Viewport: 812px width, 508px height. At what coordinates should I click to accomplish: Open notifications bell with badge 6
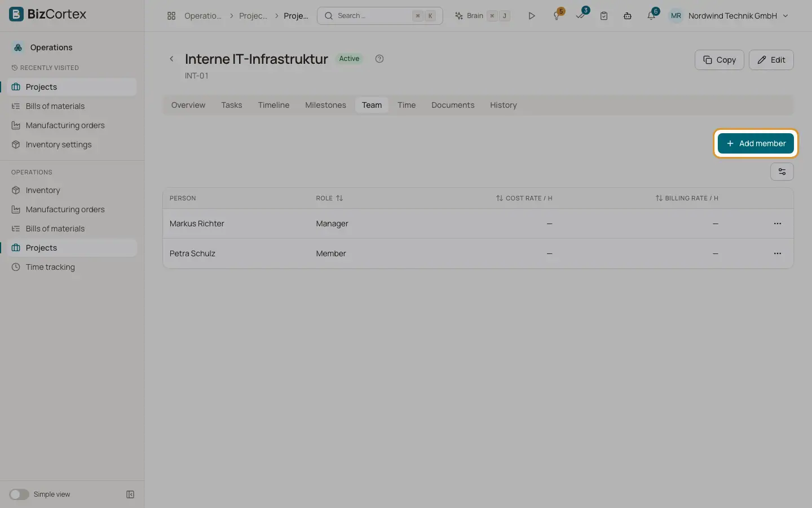(x=652, y=15)
